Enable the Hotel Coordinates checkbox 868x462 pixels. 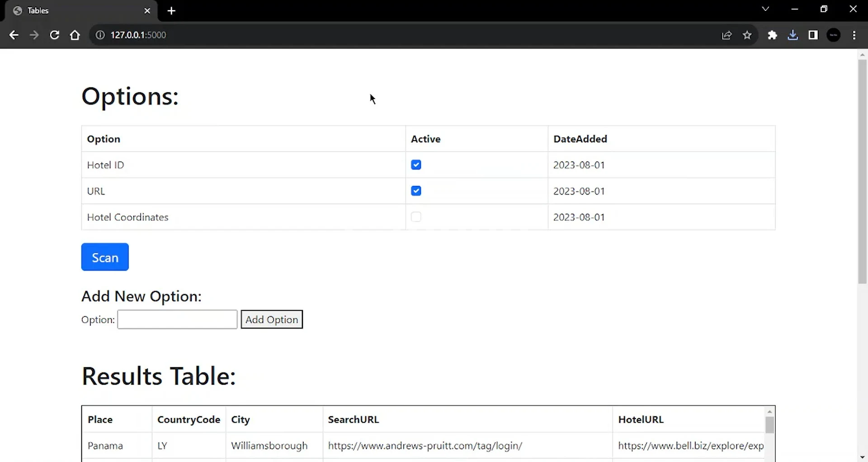(x=416, y=217)
